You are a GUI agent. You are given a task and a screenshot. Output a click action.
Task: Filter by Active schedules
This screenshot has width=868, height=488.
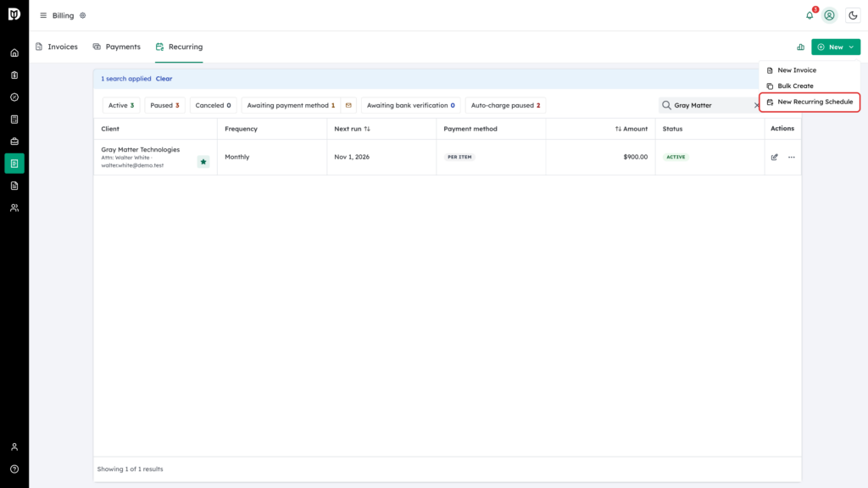click(121, 105)
